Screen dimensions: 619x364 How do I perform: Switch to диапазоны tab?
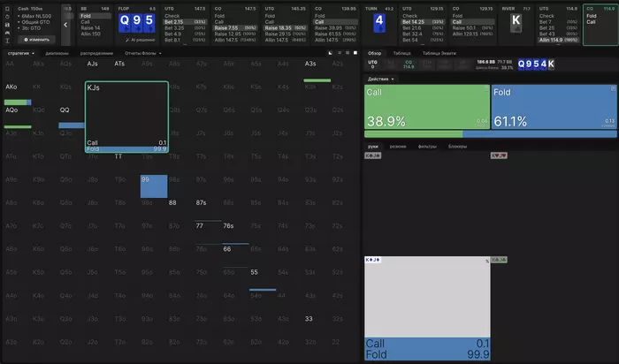click(57, 53)
